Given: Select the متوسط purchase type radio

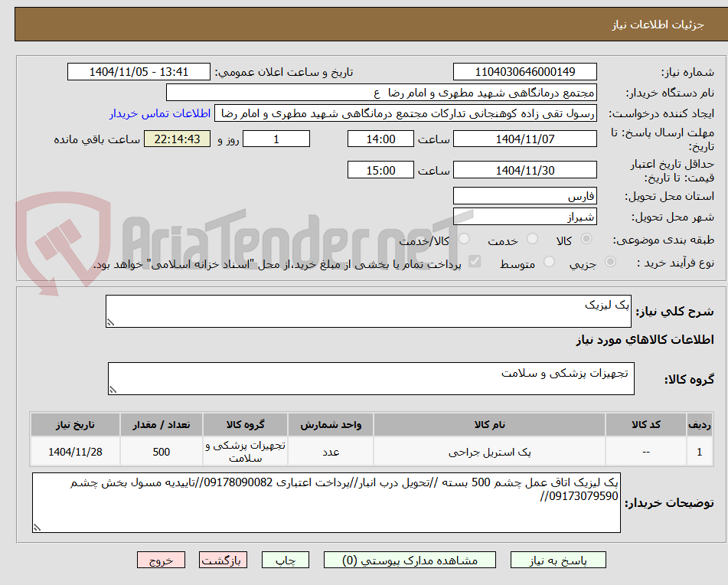Looking at the screenshot, I should 549,263.
